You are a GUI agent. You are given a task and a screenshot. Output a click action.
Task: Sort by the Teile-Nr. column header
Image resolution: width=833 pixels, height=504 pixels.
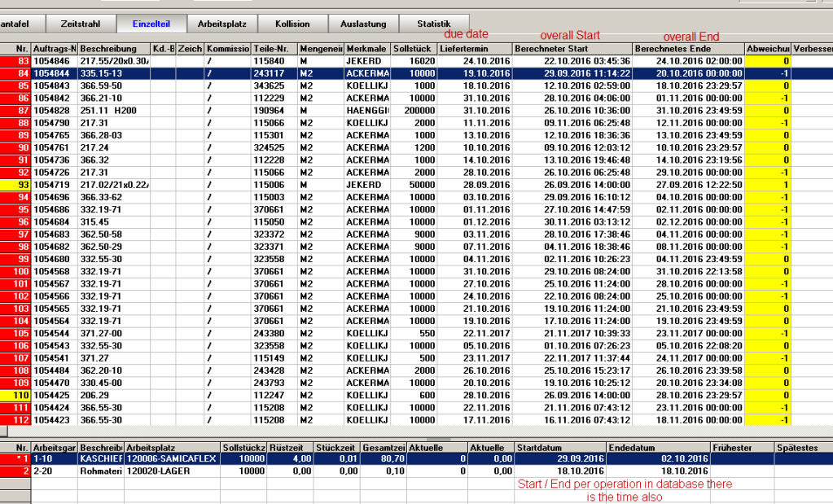point(274,49)
